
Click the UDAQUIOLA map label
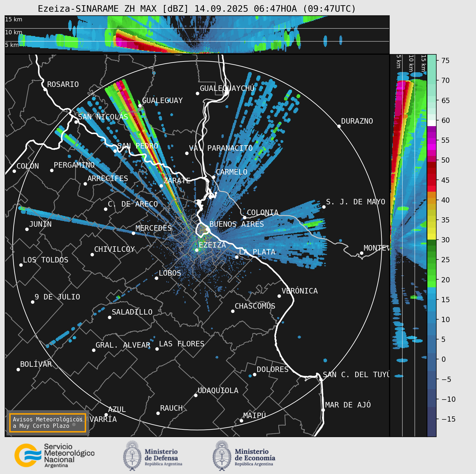tap(218, 391)
